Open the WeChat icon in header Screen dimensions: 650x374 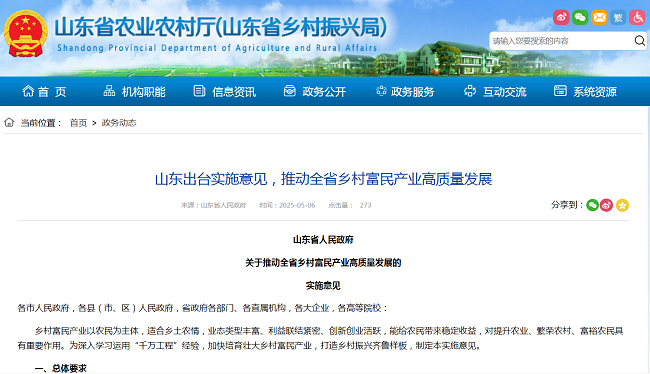(x=580, y=17)
